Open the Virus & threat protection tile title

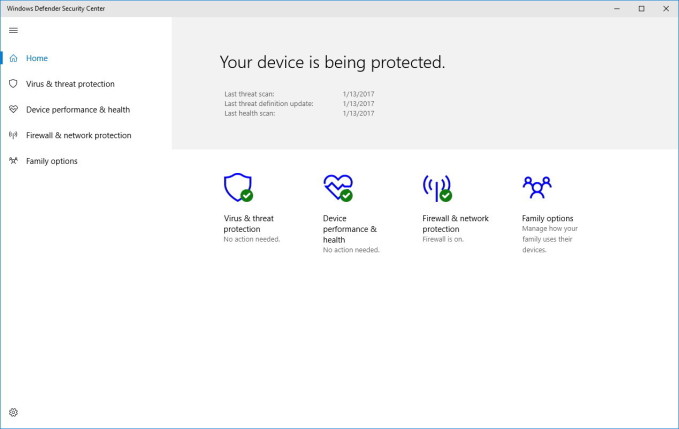tap(249, 223)
